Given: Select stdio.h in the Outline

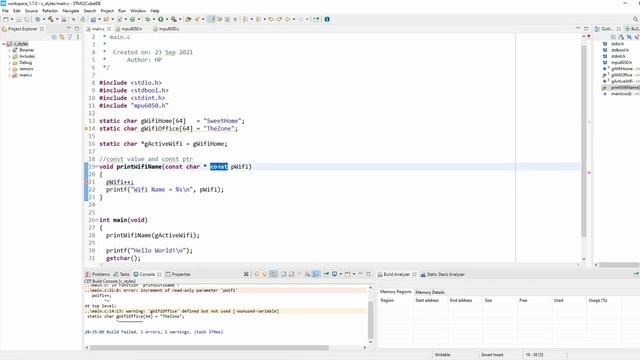Looking at the screenshot, I should coord(617,44).
